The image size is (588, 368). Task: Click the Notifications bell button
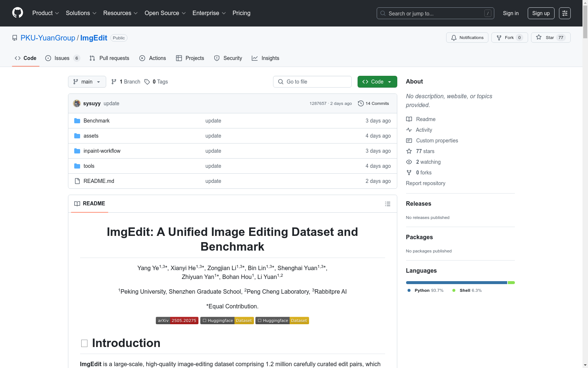(x=467, y=38)
